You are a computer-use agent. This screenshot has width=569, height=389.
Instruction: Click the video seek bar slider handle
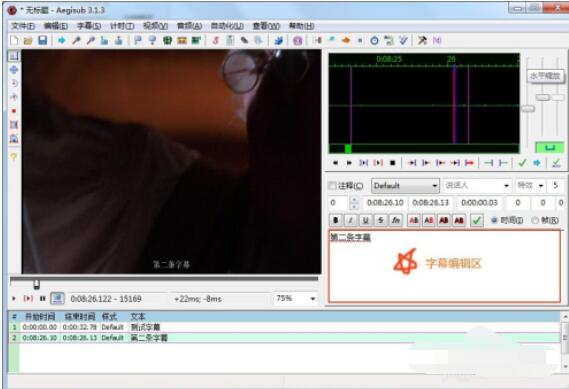[36, 284]
